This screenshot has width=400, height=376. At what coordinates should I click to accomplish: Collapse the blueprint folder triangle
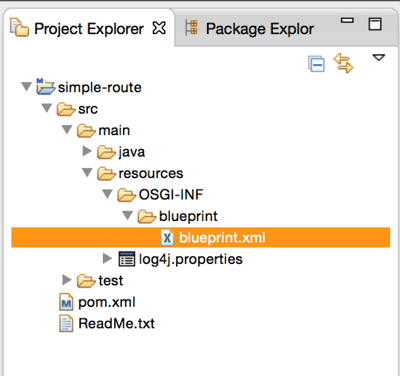point(128,215)
